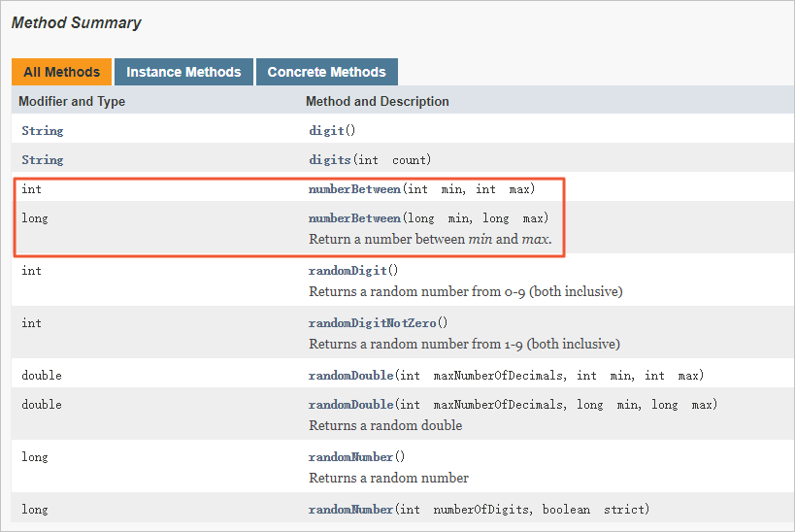This screenshot has height=532, width=795.
Task: Select the Concrete Methods tab
Action: (x=326, y=72)
